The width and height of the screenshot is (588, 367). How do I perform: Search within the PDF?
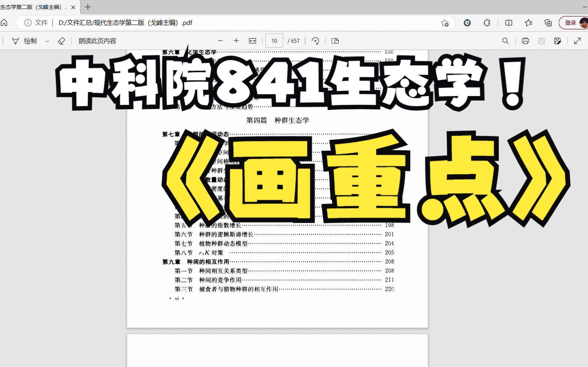(x=505, y=41)
